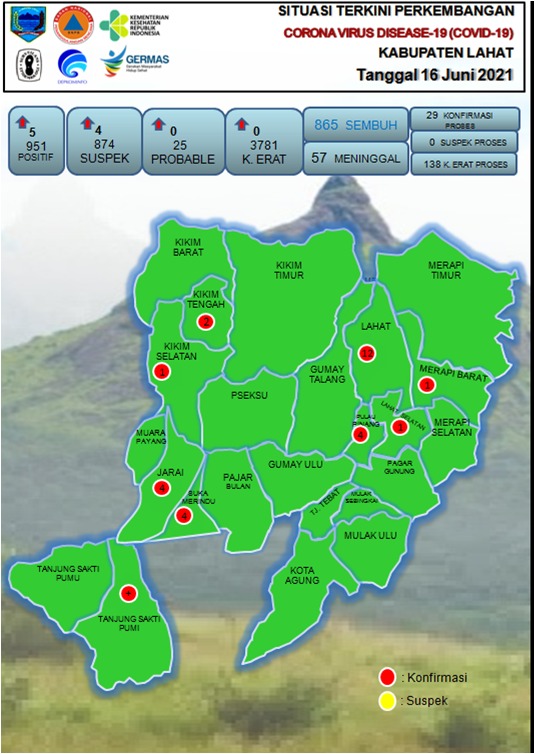Click the Depkominfo blue swirl logo

coord(72,66)
